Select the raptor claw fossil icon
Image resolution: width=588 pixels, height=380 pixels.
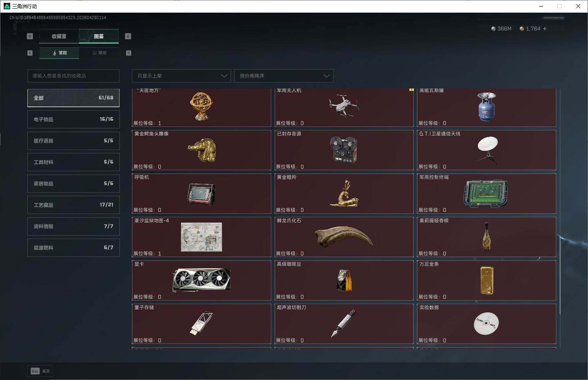[344, 236]
